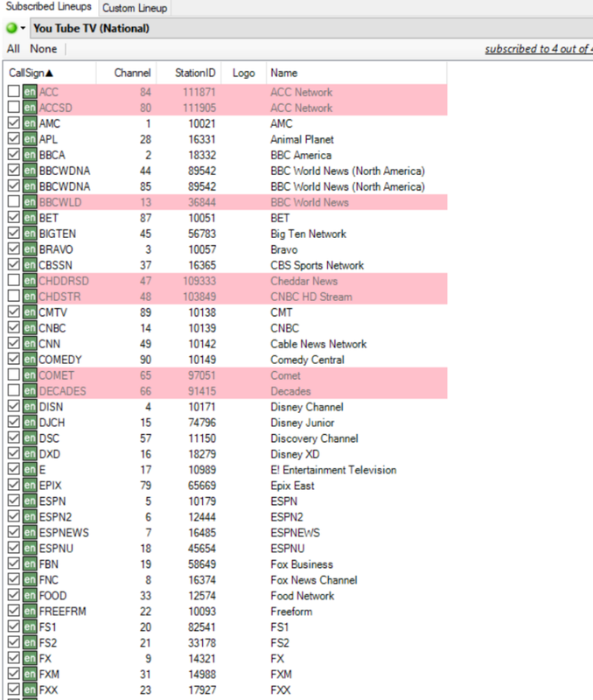Click the 'en' language icon for CHDSTR

click(x=30, y=297)
